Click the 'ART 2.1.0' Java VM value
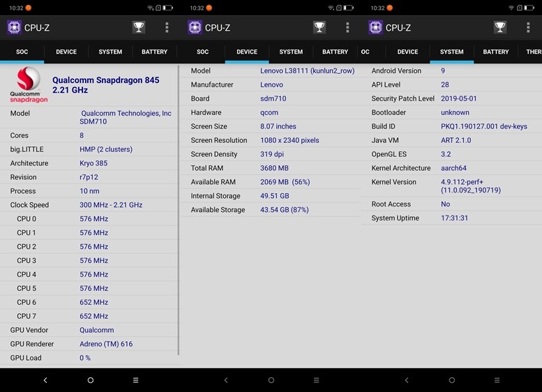This screenshot has height=392, width=542. [x=456, y=140]
